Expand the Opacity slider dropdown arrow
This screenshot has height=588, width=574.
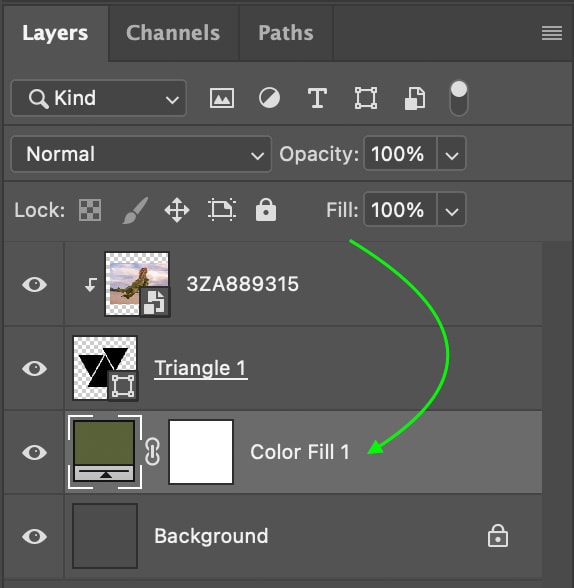pyautogui.click(x=451, y=154)
